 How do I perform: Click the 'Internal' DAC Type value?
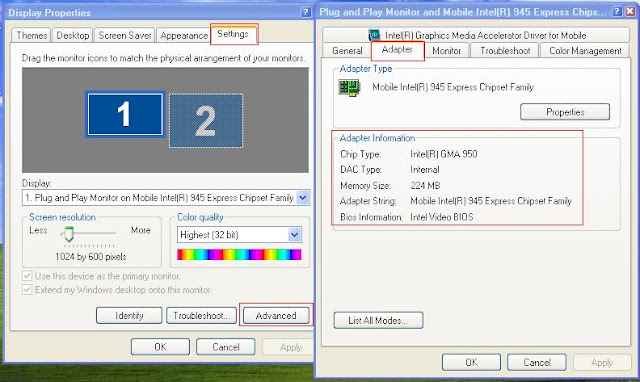[425, 169]
